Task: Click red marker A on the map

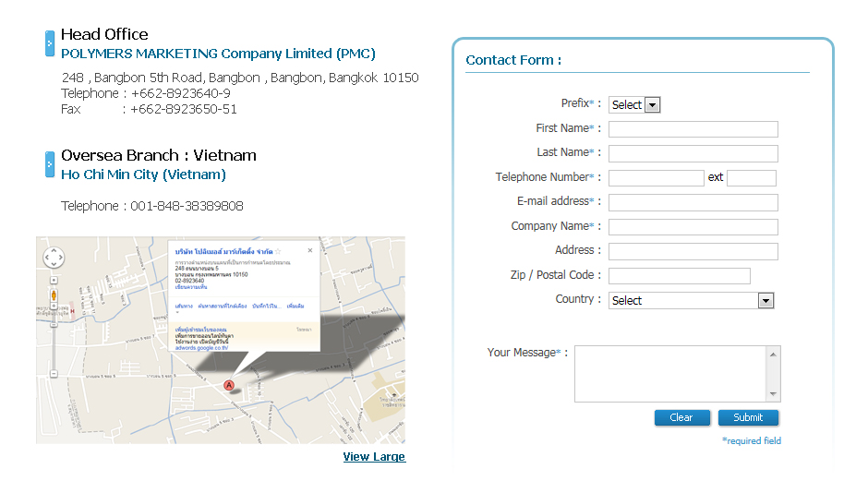Action: (228, 385)
